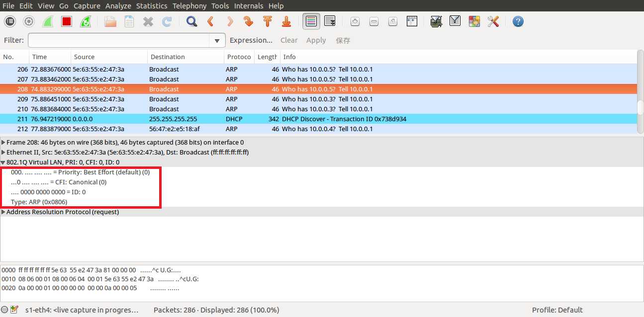Viewport: 644px width, 317px height.
Task: Open the Analyze menu
Action: (118, 6)
